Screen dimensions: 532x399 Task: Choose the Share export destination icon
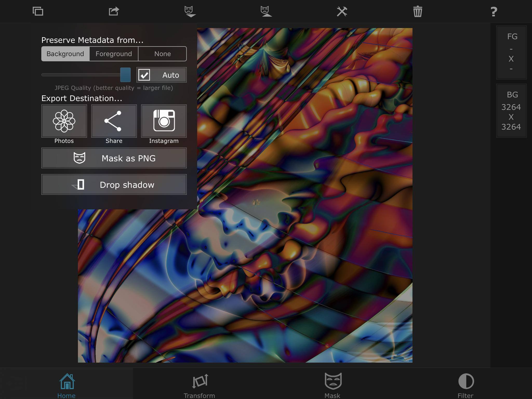(114, 121)
